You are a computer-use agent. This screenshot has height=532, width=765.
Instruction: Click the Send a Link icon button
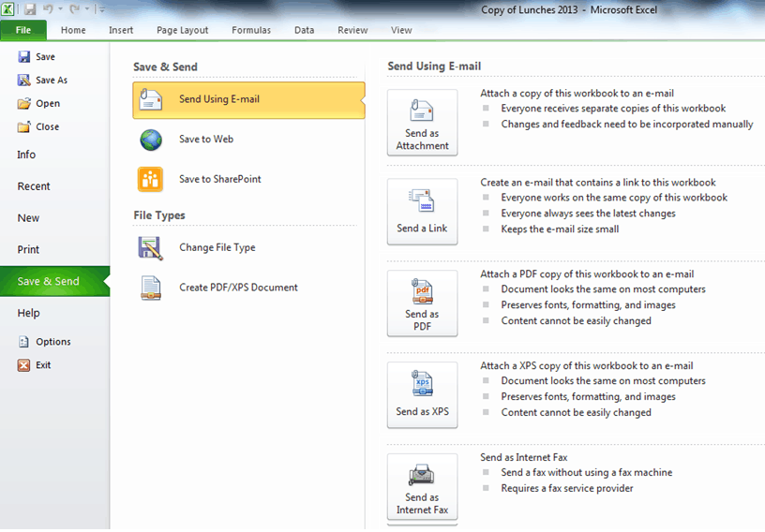tap(422, 212)
